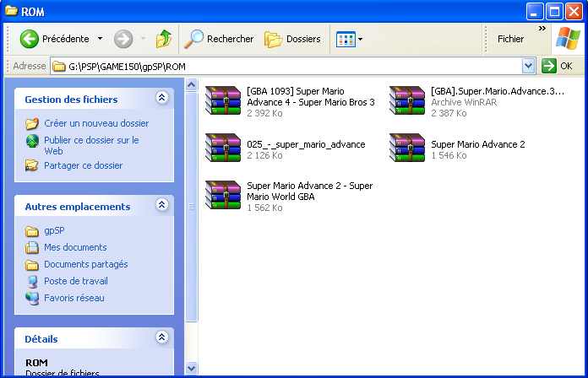The image size is (588, 378).
Task: Go up one folder level
Action: tap(164, 39)
